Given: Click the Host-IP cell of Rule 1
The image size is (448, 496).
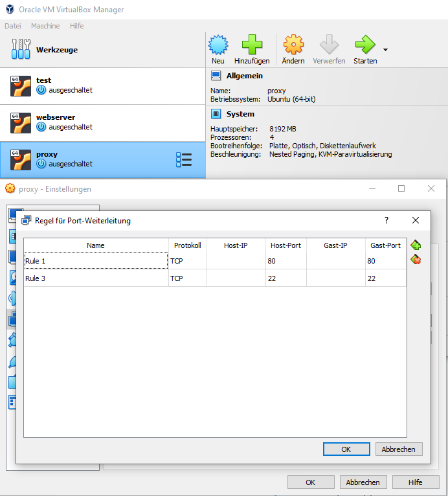Looking at the screenshot, I should (x=236, y=261).
